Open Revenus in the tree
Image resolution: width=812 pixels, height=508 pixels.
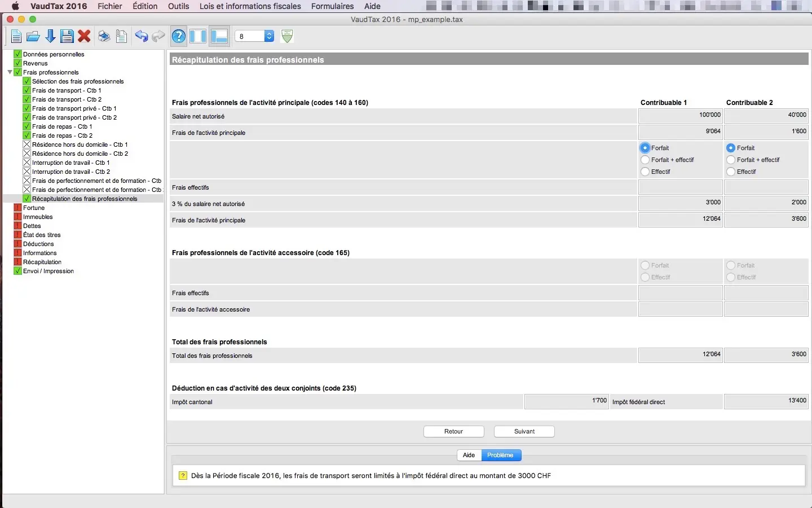tap(36, 63)
